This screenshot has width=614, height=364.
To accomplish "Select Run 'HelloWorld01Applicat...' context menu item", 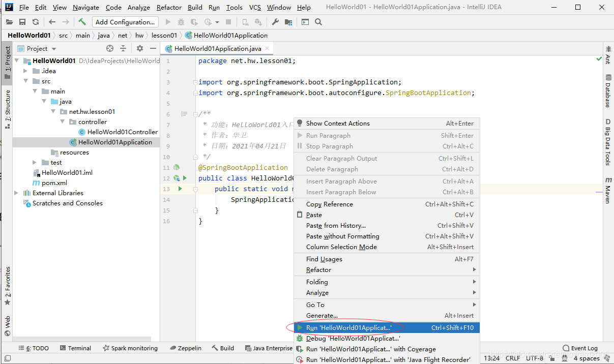I will pos(387,328).
